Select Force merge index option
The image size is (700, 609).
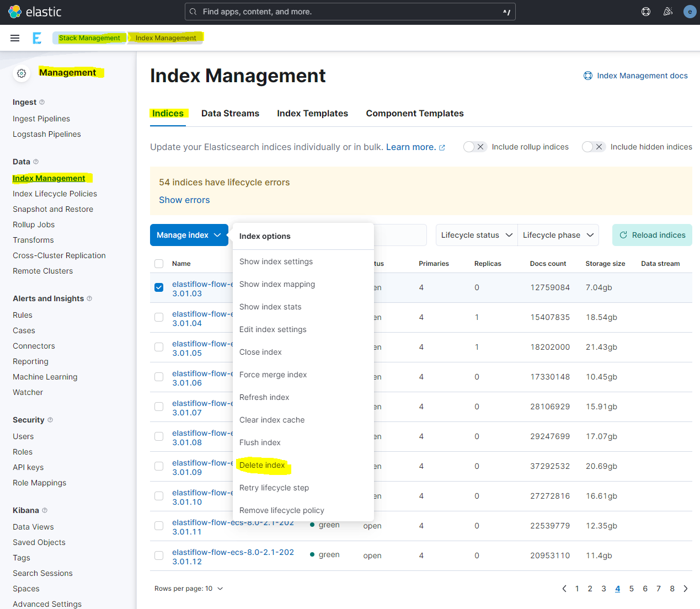tap(273, 375)
